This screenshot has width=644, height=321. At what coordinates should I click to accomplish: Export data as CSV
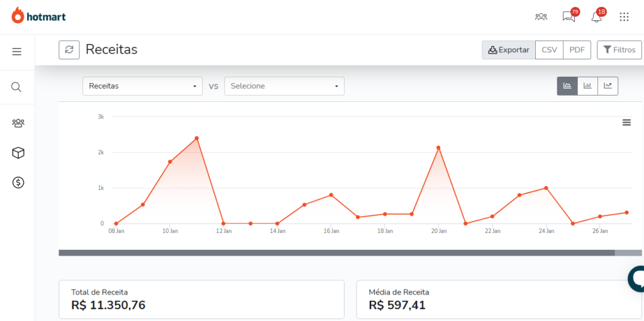(x=549, y=50)
